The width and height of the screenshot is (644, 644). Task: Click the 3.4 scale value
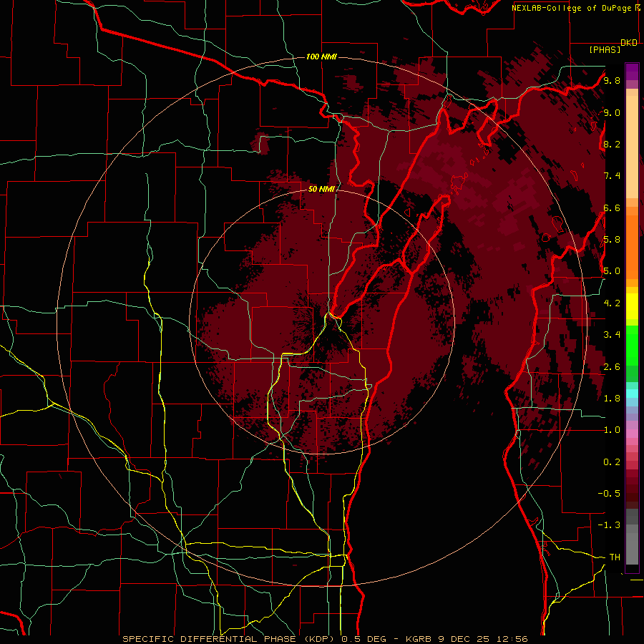point(612,335)
